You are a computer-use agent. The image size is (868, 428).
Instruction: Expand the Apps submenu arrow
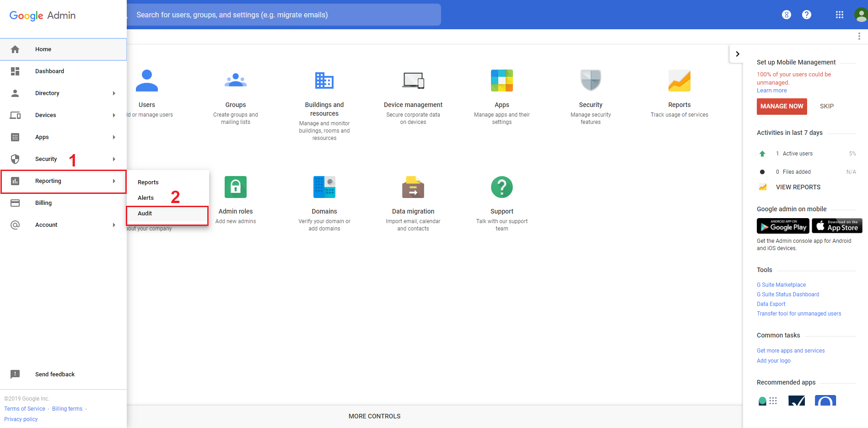[x=114, y=137]
